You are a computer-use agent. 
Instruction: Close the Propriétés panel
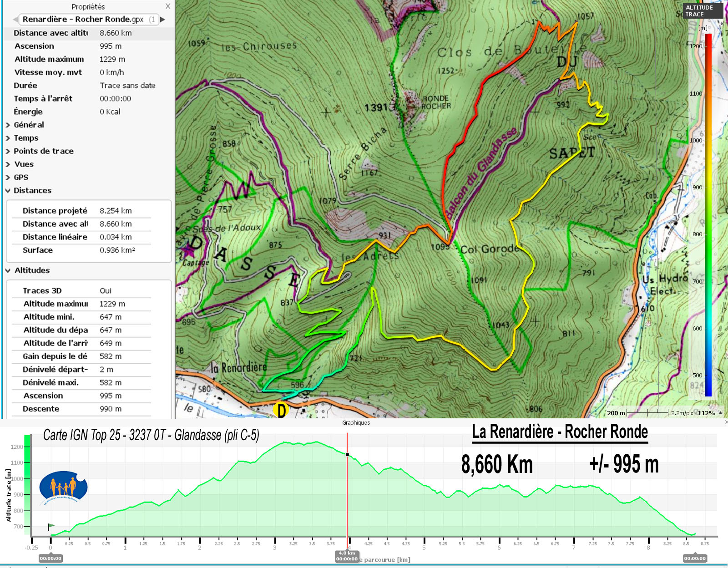[x=168, y=6]
